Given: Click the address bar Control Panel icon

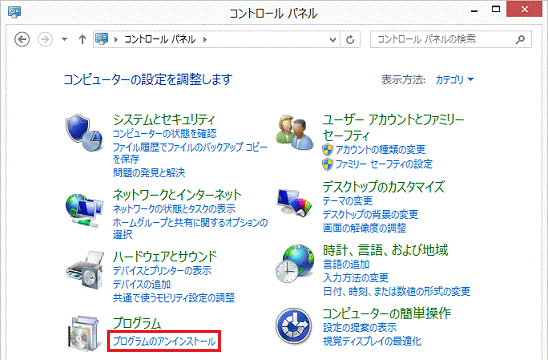Looking at the screenshot, I should pos(102,39).
